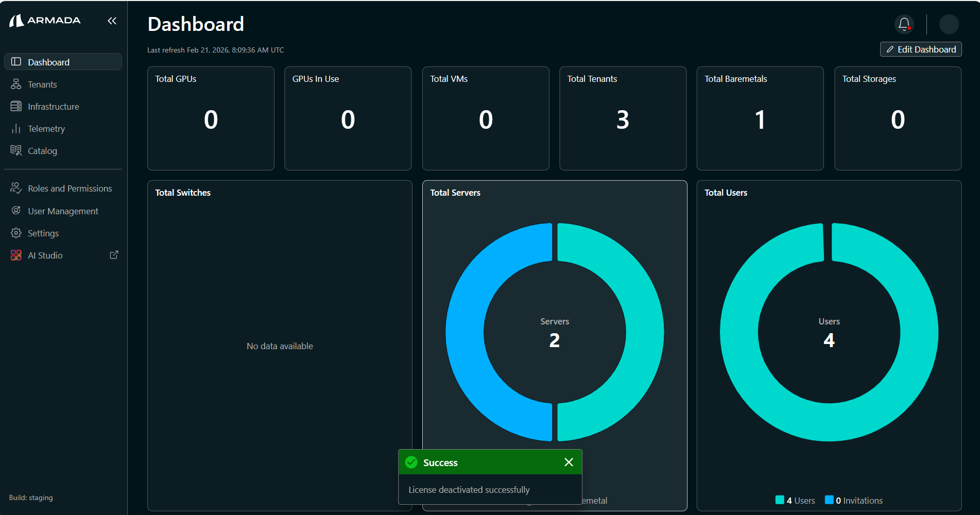Screen dimensions: 980x515
Task: Click the Armada logo
Action: pyautogui.click(x=45, y=21)
